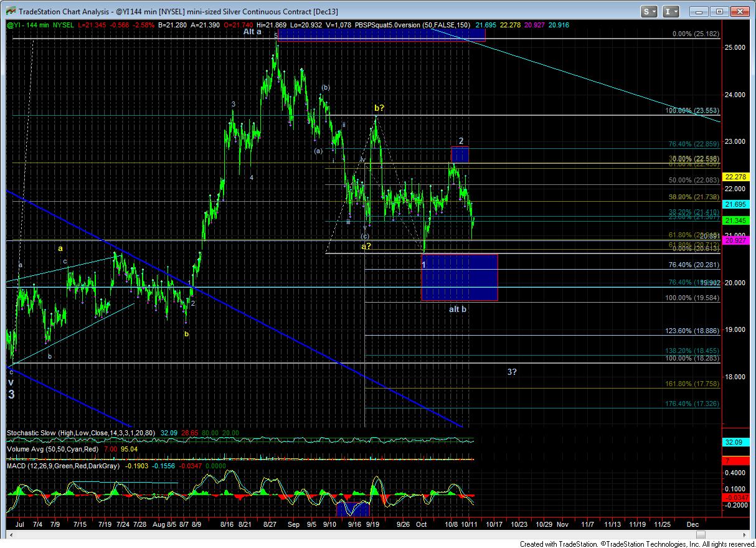Viewport: 756px width, 548px height.
Task: Click the yellow b? wave label
Action: pos(379,108)
